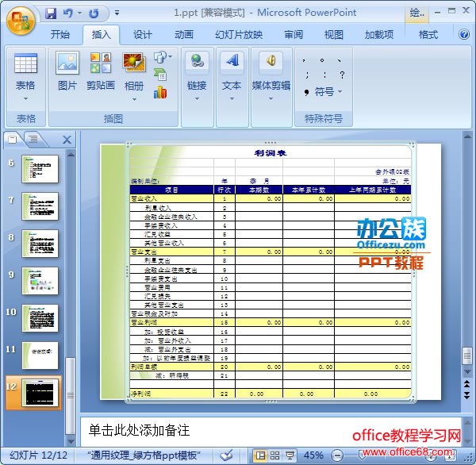Click the 链接 hyperlink globe icon
This screenshot has height=465, width=476.
[197, 61]
